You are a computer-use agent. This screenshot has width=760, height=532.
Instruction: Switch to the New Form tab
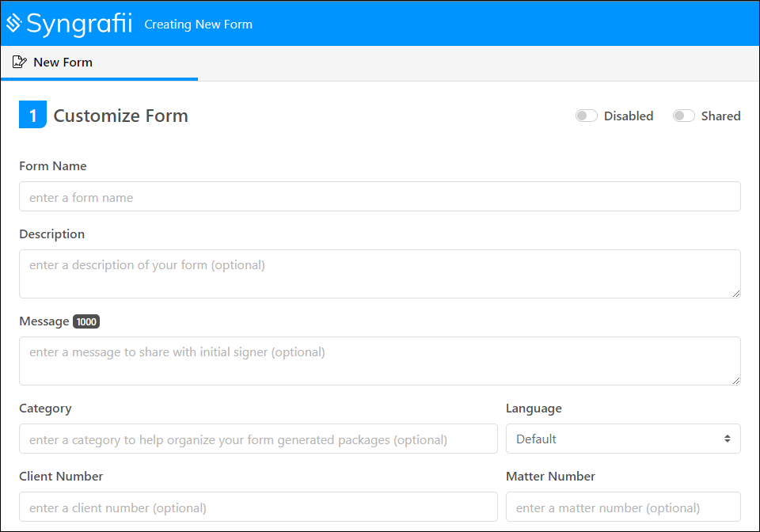click(63, 62)
